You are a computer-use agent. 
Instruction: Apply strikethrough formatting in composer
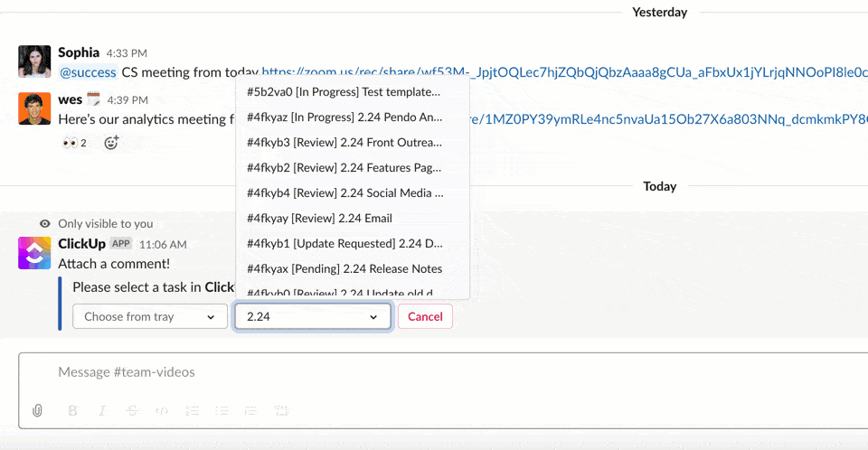pyautogui.click(x=132, y=410)
